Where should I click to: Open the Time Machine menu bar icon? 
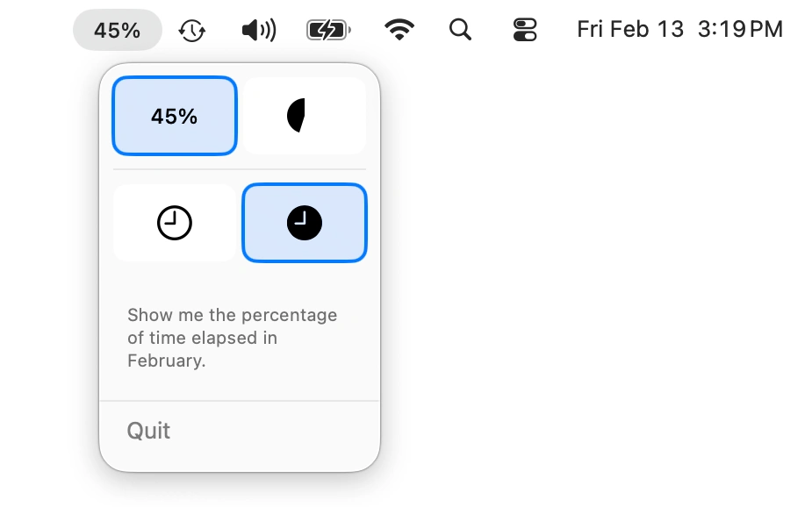click(x=191, y=29)
